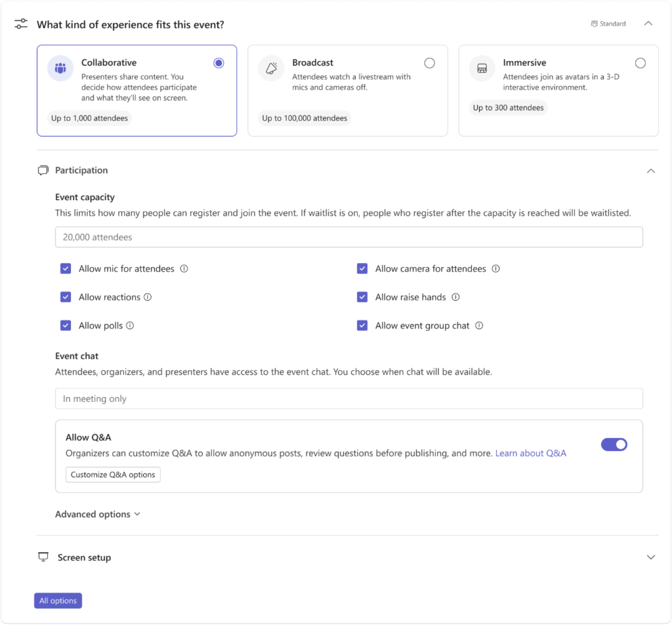This screenshot has height=625, width=672.
Task: Click info icon beside Allow mic for attendees
Action: tap(184, 269)
